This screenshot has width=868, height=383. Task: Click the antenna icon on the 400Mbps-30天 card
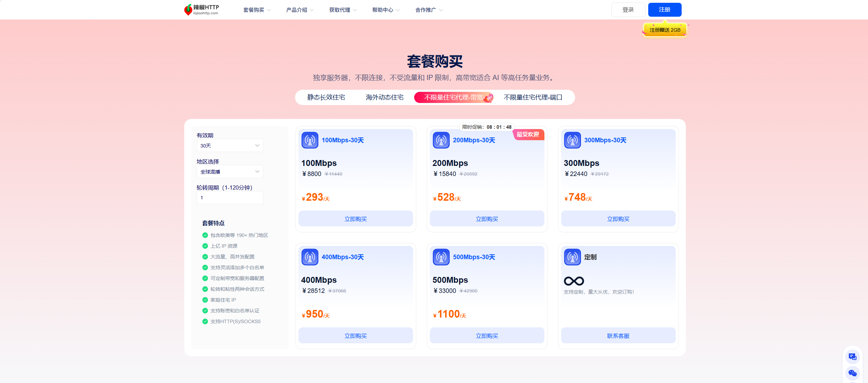310,257
